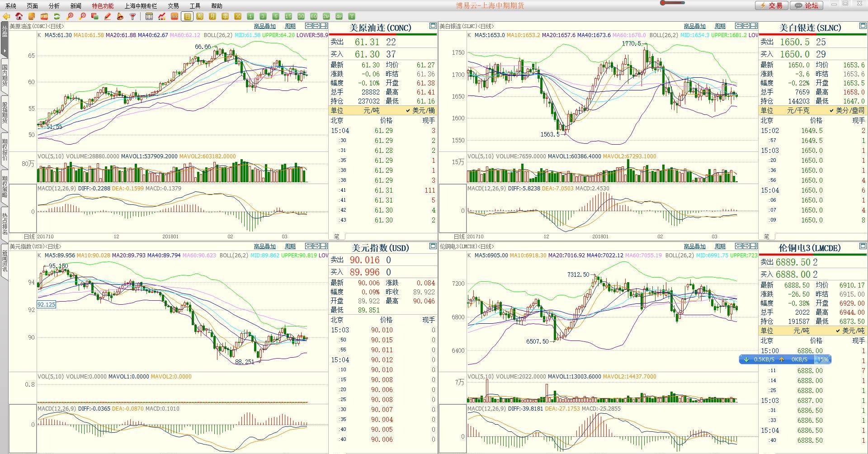Select 美分/盎司 unit for silver panel
Screen dimensions: 868x454
click(847, 111)
